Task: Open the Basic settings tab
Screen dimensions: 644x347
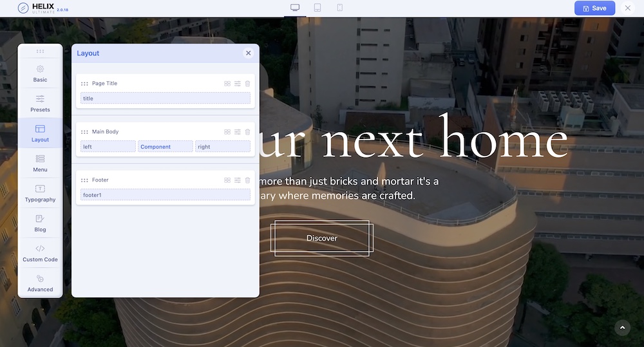Action: coord(40,73)
